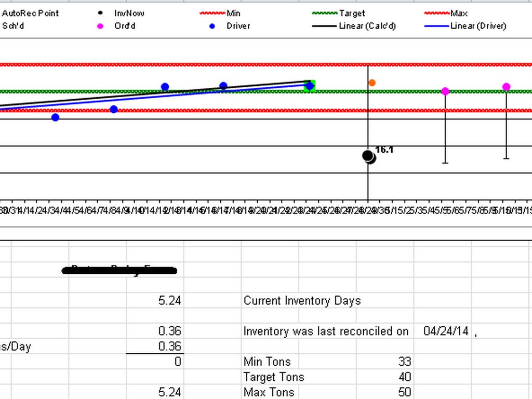Click the Min Tons value cell showing 33

click(404, 362)
